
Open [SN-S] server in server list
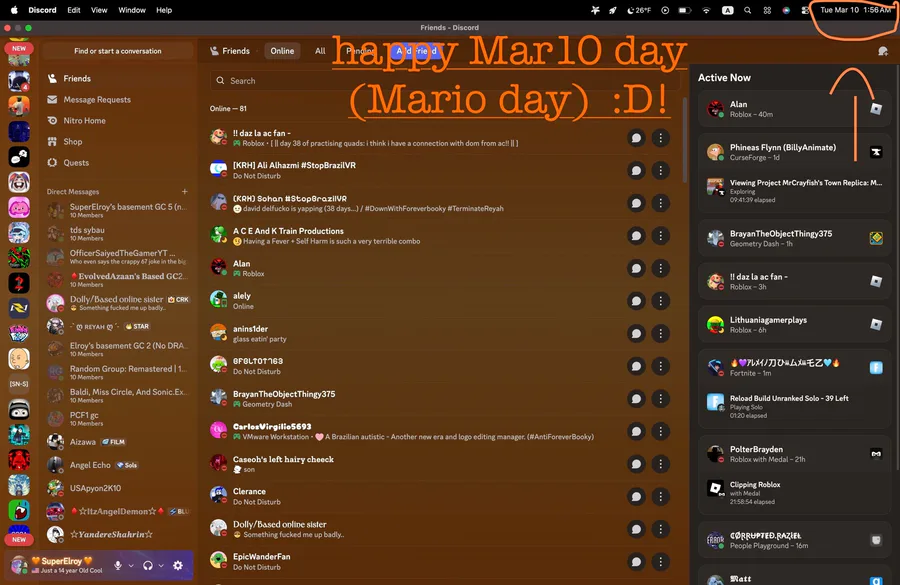(x=19, y=383)
